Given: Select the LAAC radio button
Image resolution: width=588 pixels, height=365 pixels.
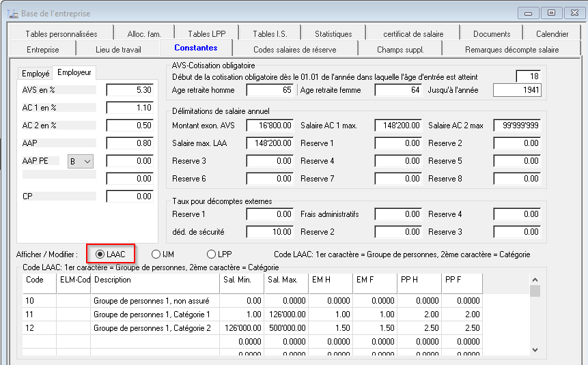Looking at the screenshot, I should click(x=100, y=254).
